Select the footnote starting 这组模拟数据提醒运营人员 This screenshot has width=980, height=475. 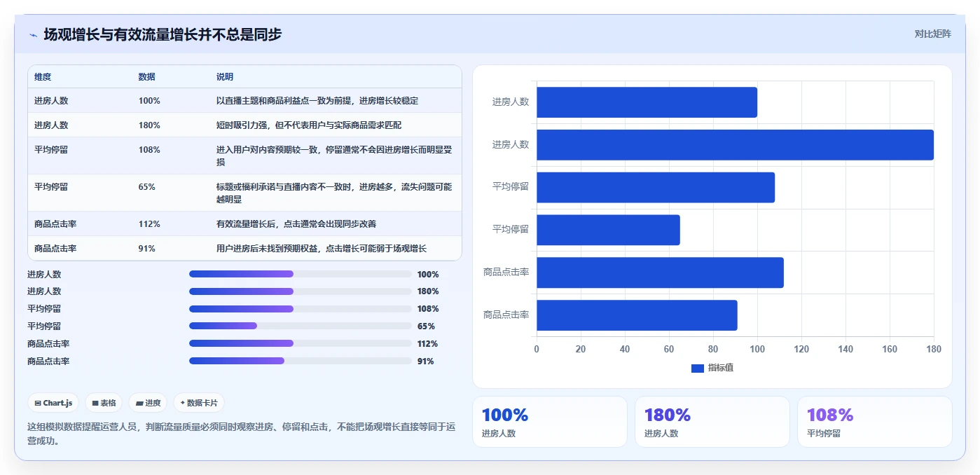click(x=242, y=434)
